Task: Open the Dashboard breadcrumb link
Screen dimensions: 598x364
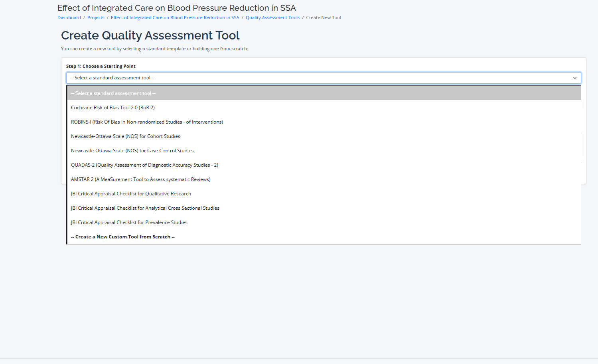Action: click(69, 18)
